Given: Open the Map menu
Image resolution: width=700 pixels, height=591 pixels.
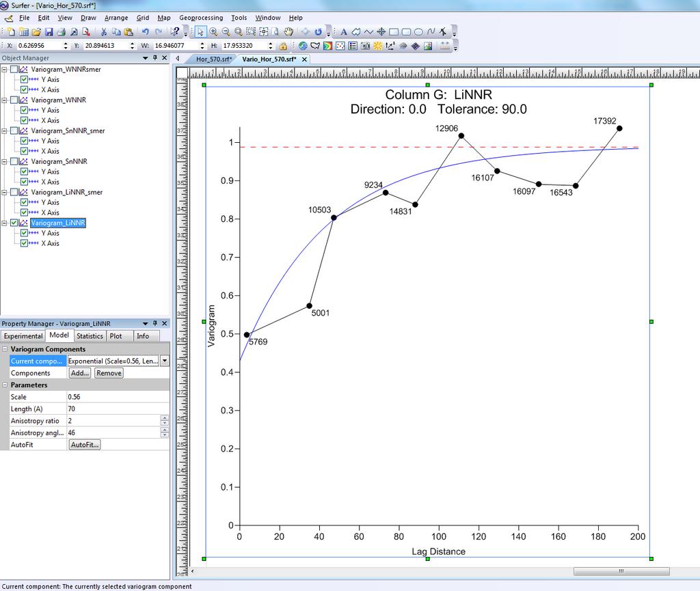Looking at the screenshot, I should click(x=164, y=18).
